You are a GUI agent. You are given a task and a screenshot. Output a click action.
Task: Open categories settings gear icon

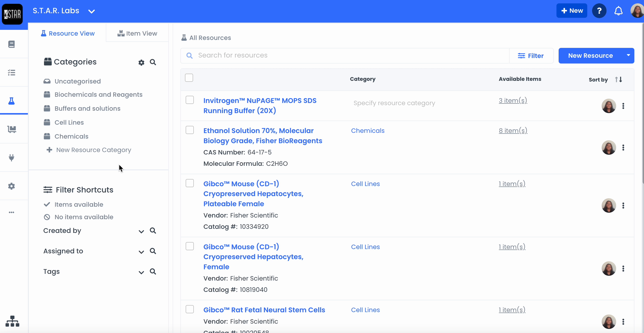click(x=141, y=62)
